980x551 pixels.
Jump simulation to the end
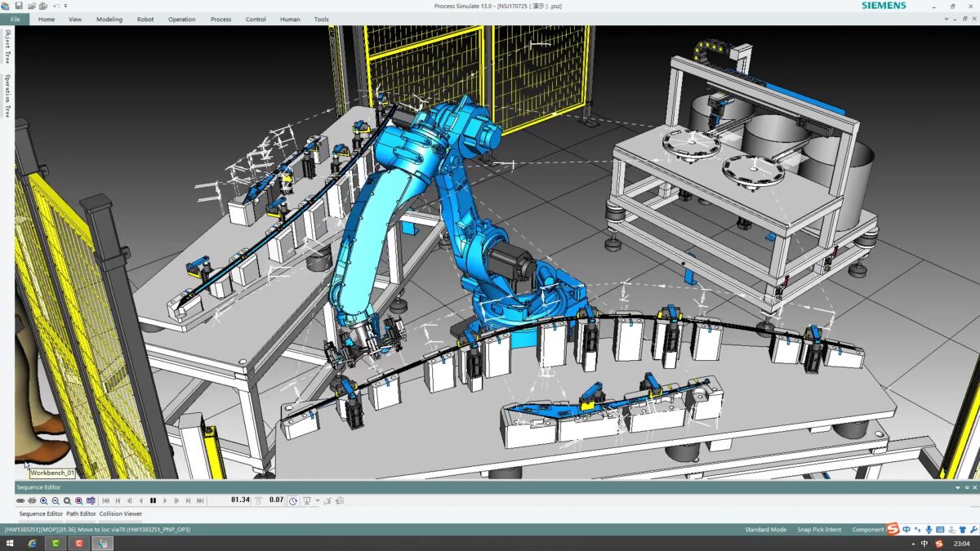[x=200, y=500]
